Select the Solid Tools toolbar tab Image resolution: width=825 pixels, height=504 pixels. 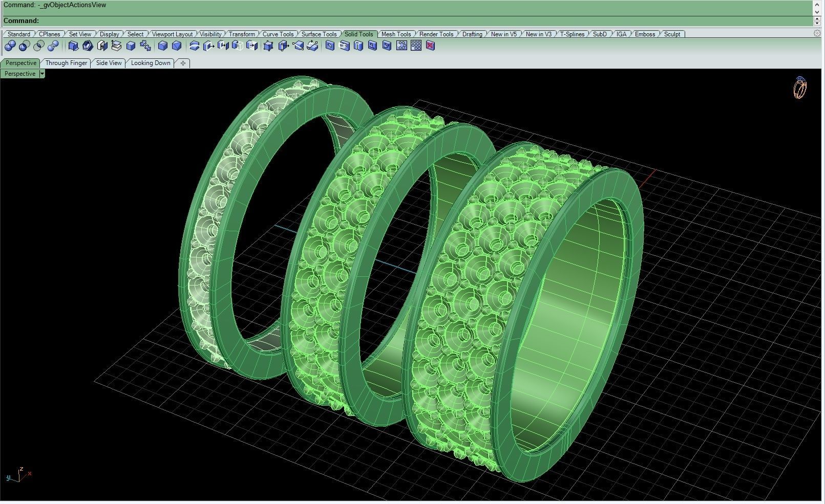click(359, 34)
